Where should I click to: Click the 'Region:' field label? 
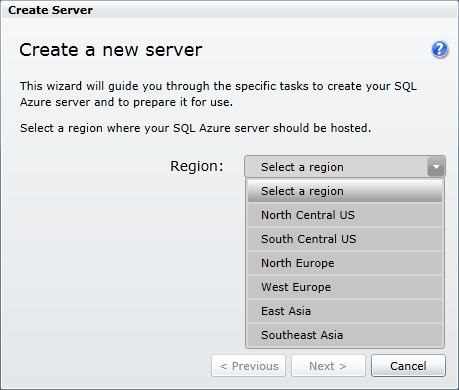197,166
